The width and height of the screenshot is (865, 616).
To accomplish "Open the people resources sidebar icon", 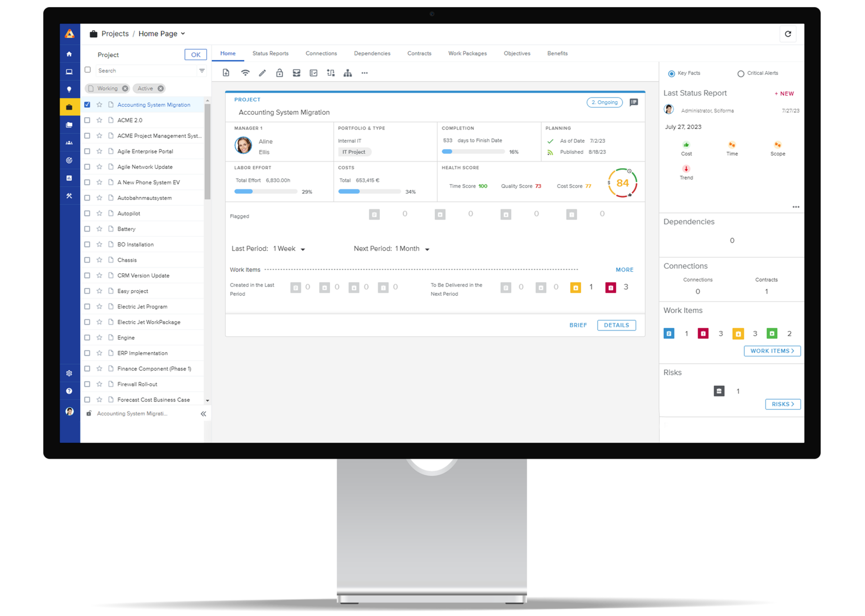I will click(x=69, y=143).
